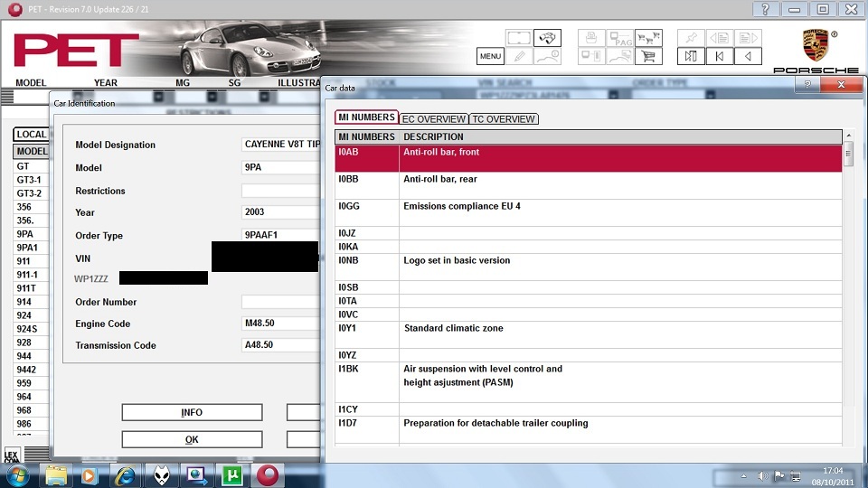Select the I1D7 trailer coupling row
This screenshot has height=488, width=868.
coord(589,429)
